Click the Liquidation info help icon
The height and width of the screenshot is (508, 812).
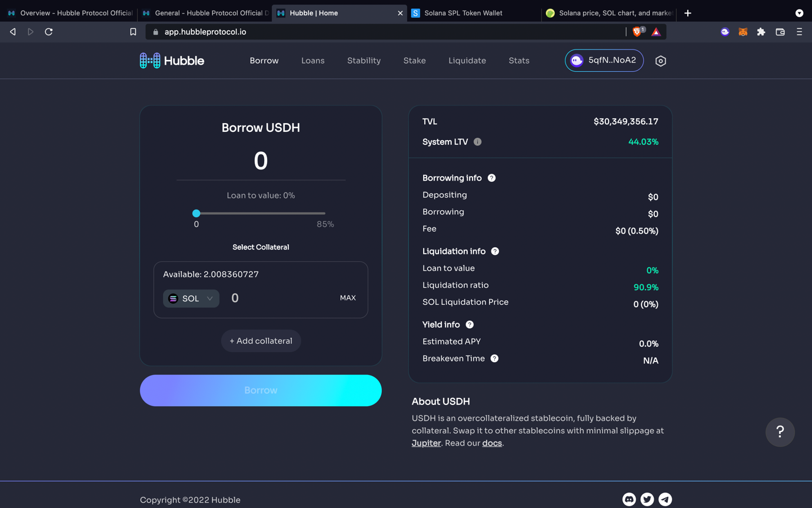click(495, 251)
